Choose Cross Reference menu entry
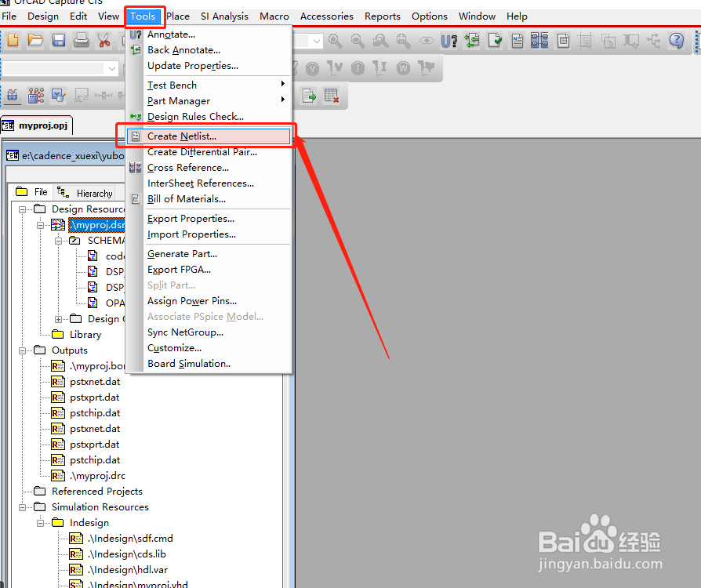 pos(209,167)
